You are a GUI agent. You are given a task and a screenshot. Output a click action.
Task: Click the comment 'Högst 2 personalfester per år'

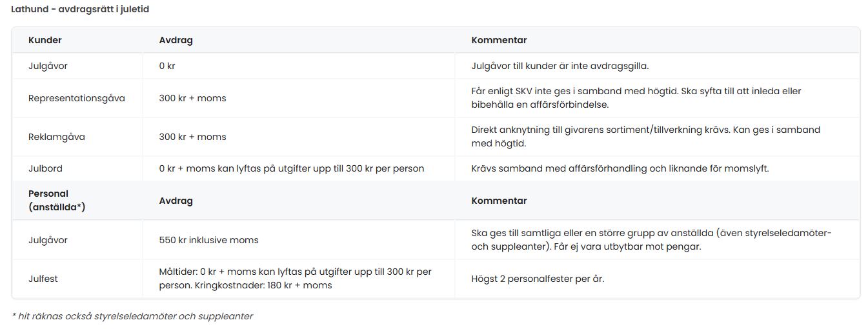click(x=538, y=279)
